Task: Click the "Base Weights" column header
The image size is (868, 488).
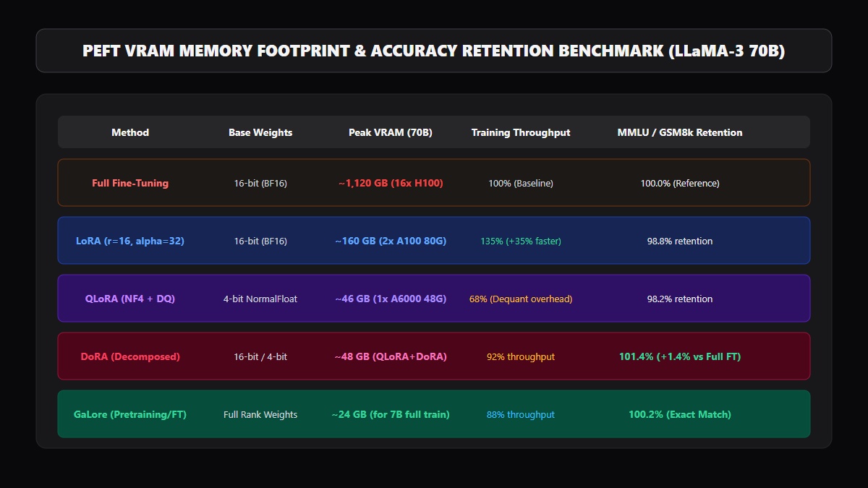Action: click(260, 132)
